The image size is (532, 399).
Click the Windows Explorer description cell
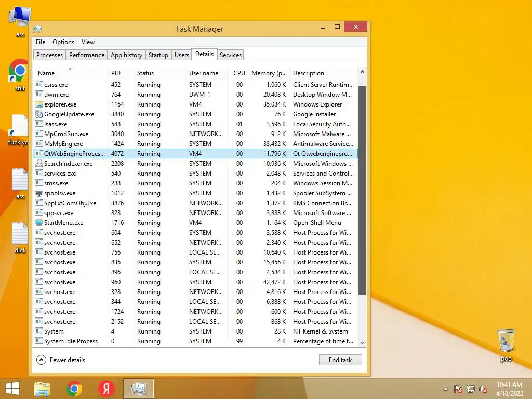pos(317,104)
